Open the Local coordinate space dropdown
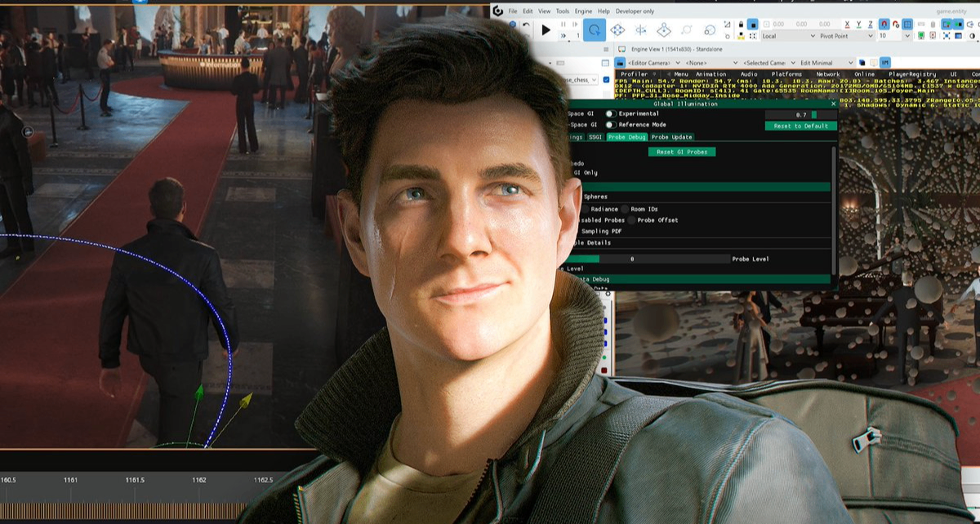 pos(788,36)
